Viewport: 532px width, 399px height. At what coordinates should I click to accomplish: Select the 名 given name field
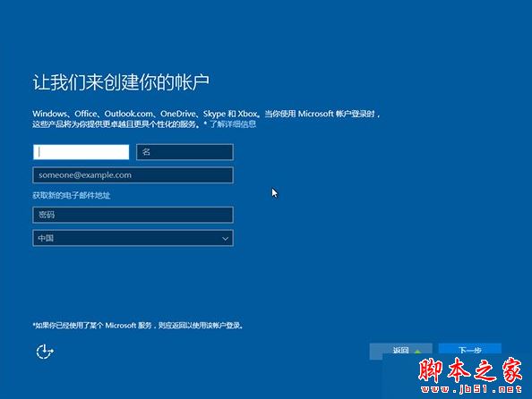(x=184, y=152)
